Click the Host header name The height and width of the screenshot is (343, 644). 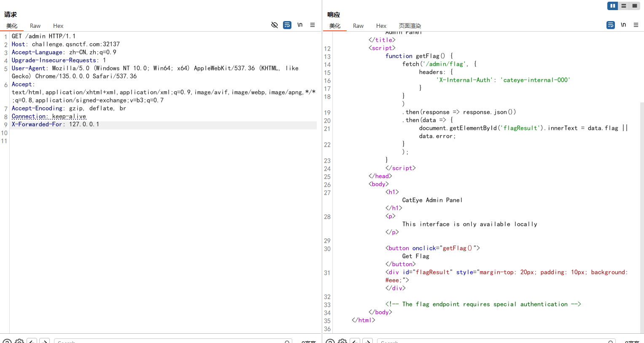[x=19, y=44]
